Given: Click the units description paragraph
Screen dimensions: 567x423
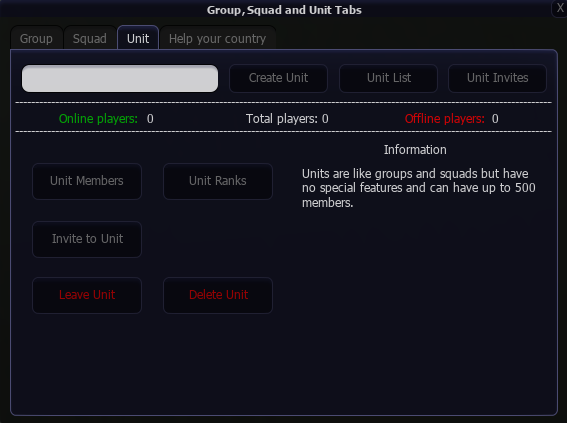Looking at the screenshot, I should (418, 188).
